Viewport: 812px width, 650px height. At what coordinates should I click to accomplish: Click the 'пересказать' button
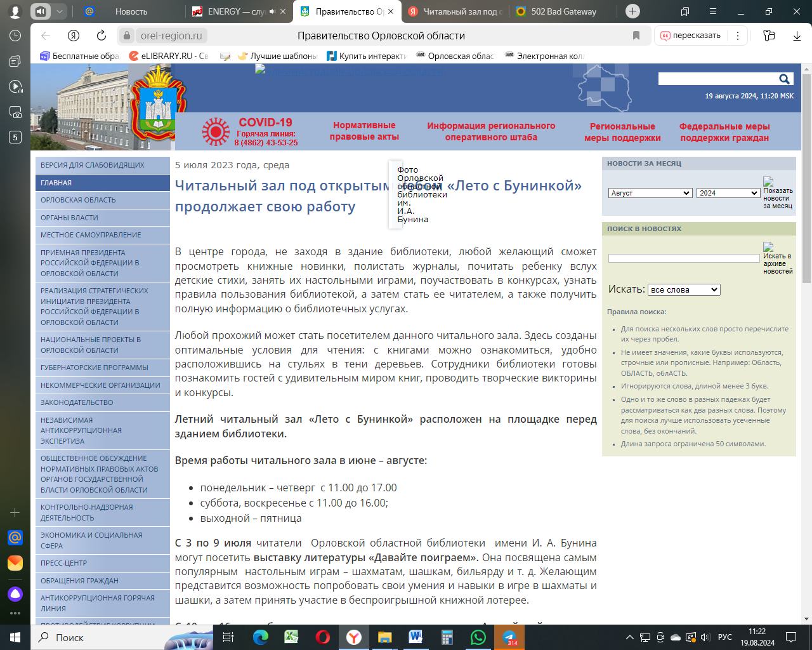pyautogui.click(x=690, y=36)
